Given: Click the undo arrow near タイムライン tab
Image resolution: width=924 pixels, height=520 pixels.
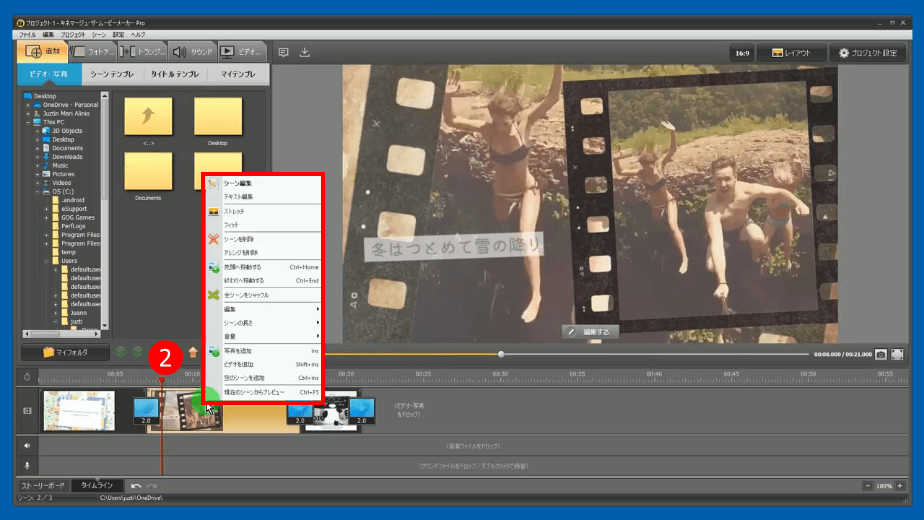Looking at the screenshot, I should (136, 485).
